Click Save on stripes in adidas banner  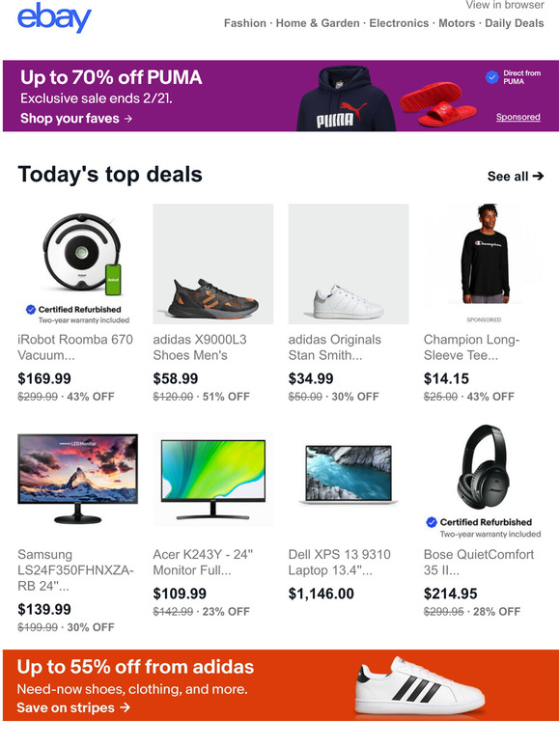coord(73,707)
